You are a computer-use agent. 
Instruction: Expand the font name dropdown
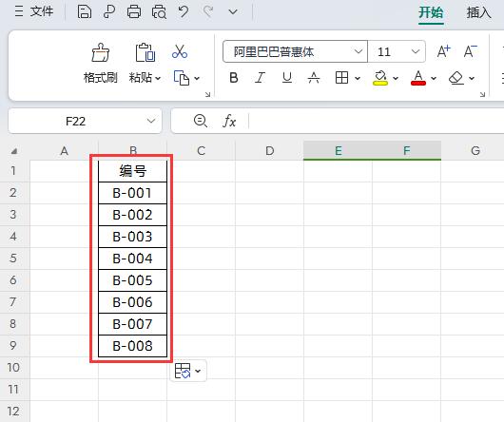point(359,51)
